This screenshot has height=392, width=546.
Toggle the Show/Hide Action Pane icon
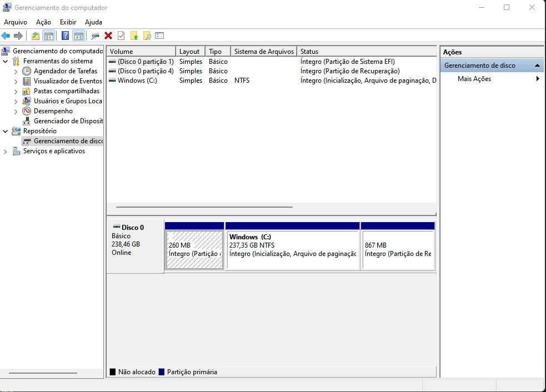[79, 36]
